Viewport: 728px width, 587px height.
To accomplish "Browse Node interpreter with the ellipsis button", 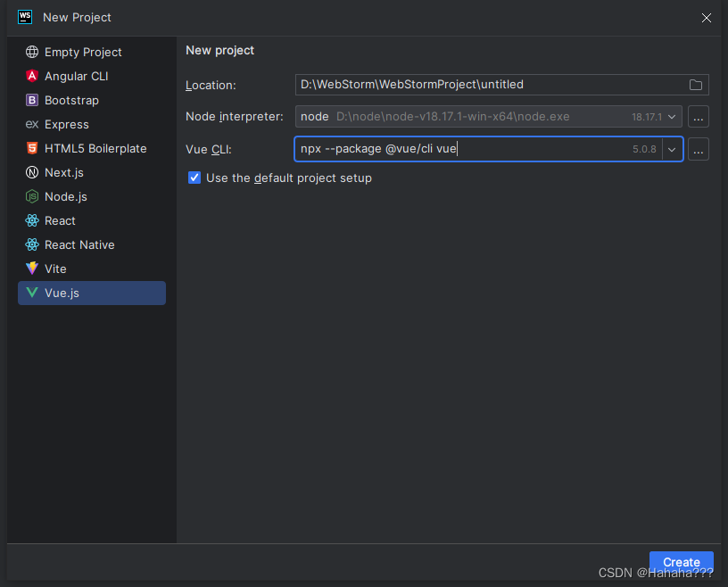I will [699, 117].
